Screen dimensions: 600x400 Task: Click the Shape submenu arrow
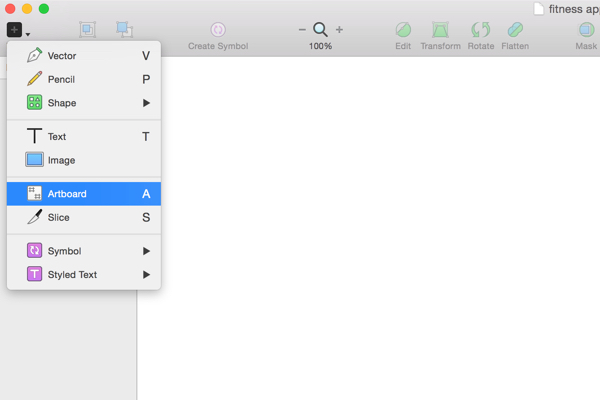pyautogui.click(x=146, y=103)
